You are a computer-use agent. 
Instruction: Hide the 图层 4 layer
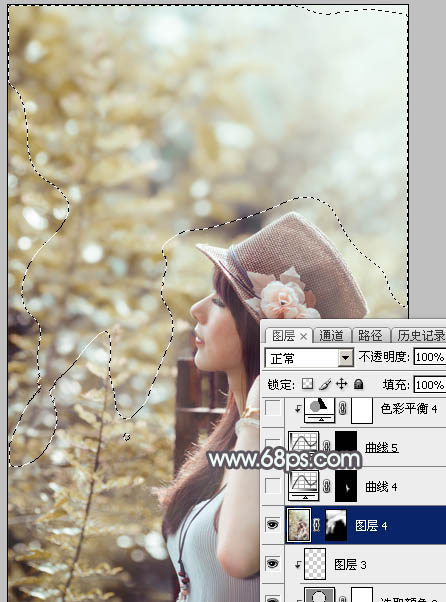(272, 524)
